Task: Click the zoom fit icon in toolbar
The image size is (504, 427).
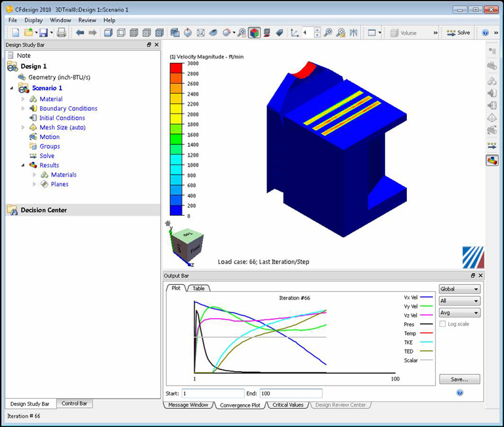Action: click(201, 33)
